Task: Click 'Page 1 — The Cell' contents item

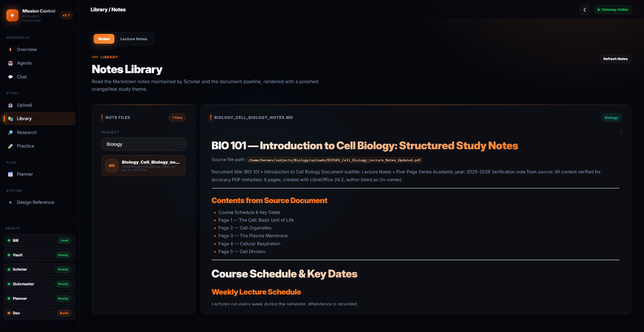Action: (256, 220)
